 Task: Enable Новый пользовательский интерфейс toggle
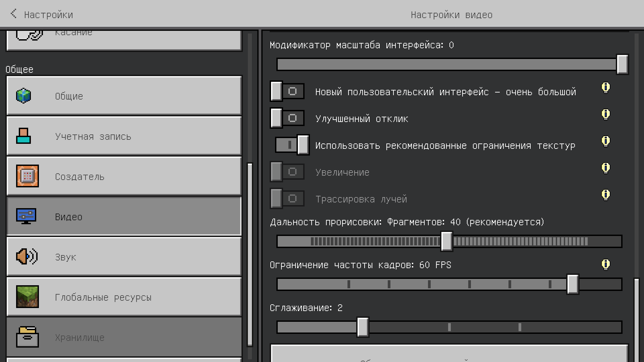pyautogui.click(x=287, y=91)
